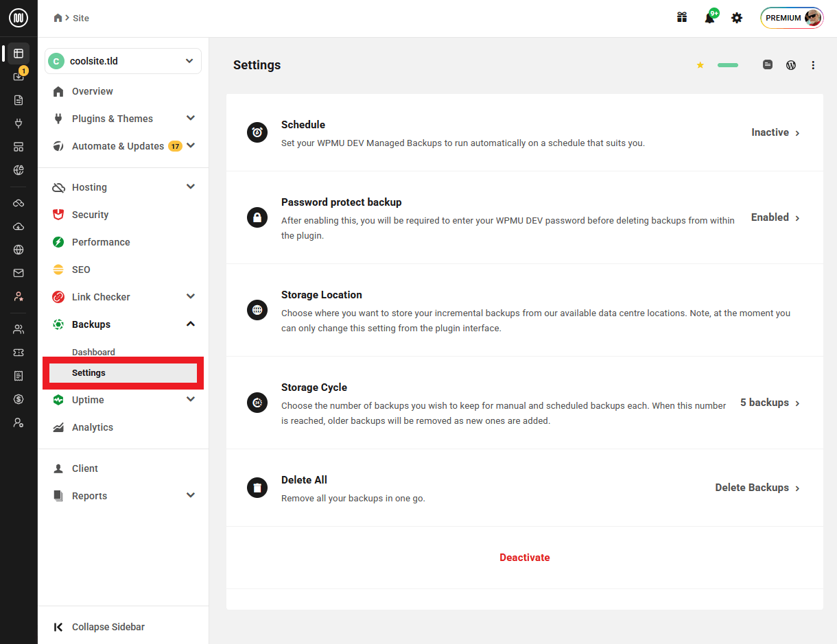Open the globe domains icon in the dark sidebar
Screen dimensions: 837x644
(x=19, y=250)
